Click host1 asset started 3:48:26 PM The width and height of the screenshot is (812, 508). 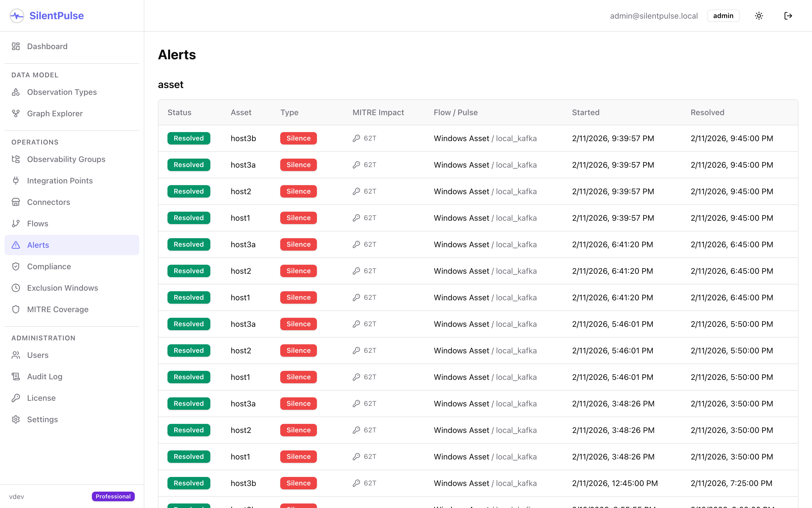[x=240, y=457]
